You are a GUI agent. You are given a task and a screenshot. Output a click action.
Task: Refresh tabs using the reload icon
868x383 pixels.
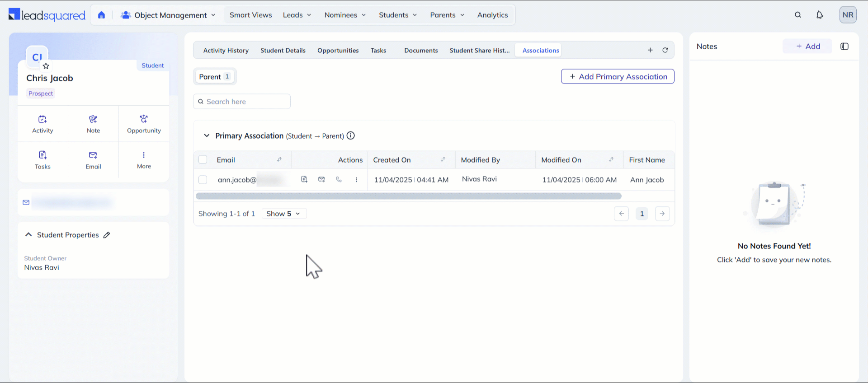(665, 50)
